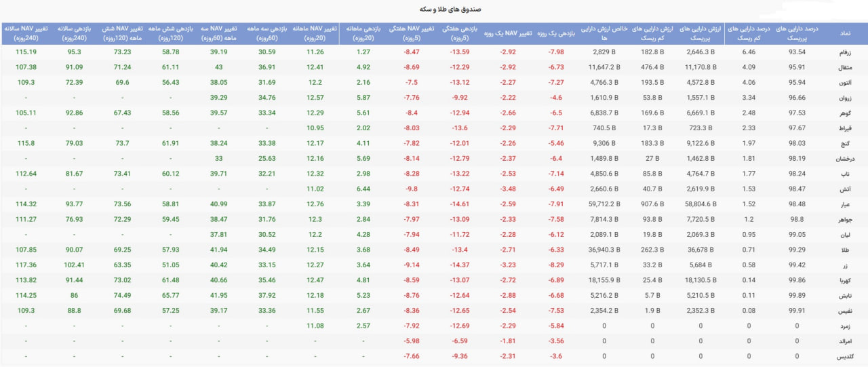868x367 pixels.
Task: Click the کهربا fund symbol
Action: pos(844,279)
